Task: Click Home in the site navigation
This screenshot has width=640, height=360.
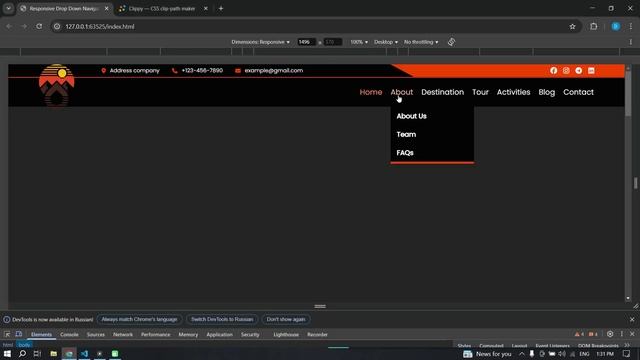Action: (371, 92)
